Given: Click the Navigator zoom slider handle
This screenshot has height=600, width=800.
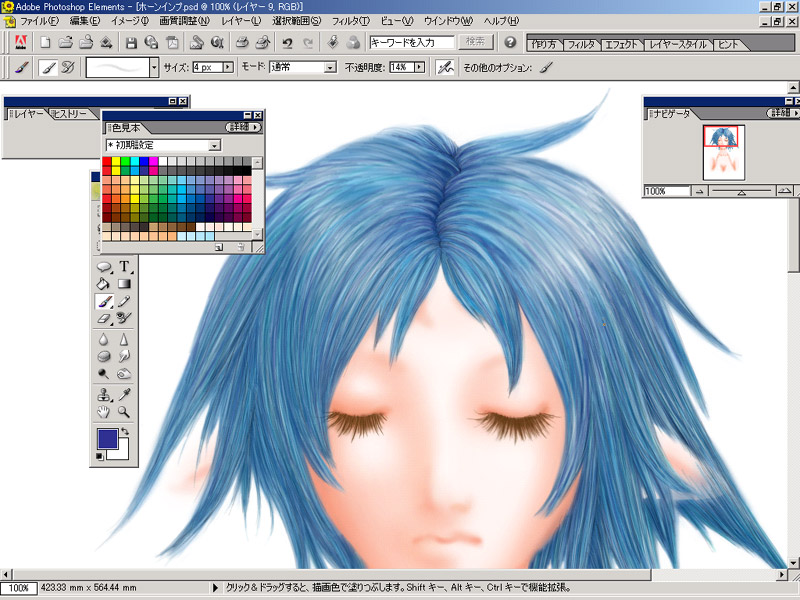Looking at the screenshot, I should coord(741,192).
